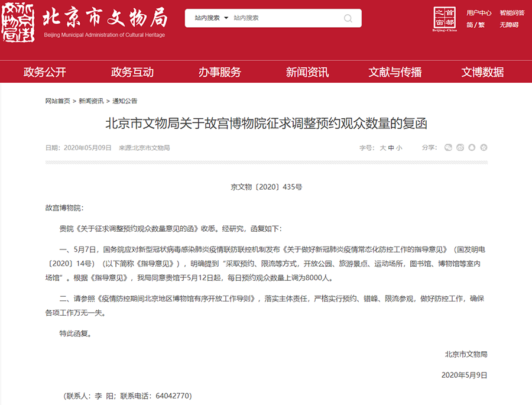
Task: Share article via Weibo icon
Action: pyautogui.click(x=460, y=147)
